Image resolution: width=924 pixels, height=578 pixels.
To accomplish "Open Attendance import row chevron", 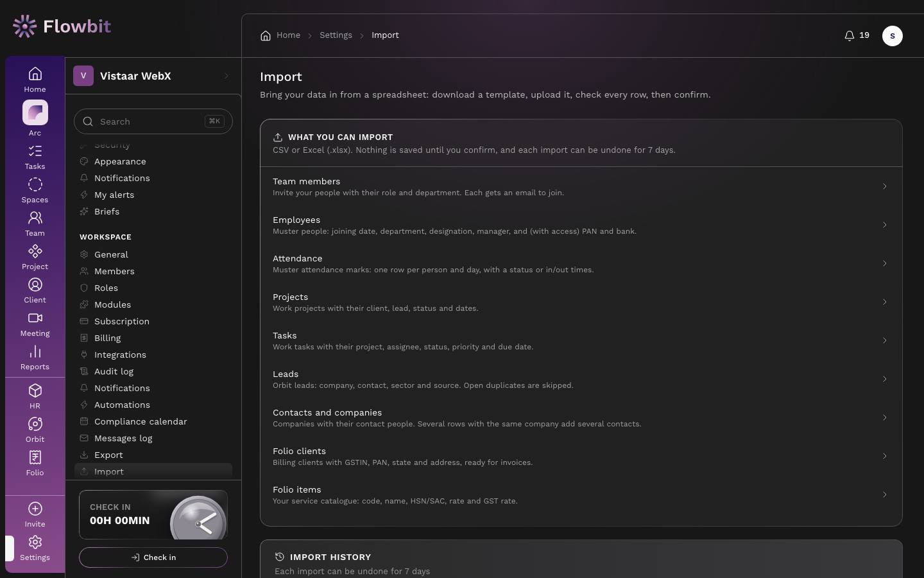I will 884,263.
